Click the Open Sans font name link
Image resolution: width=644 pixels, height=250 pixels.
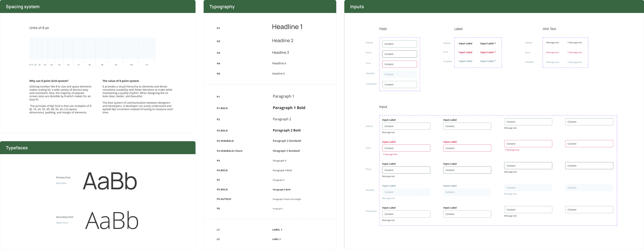tap(62, 223)
